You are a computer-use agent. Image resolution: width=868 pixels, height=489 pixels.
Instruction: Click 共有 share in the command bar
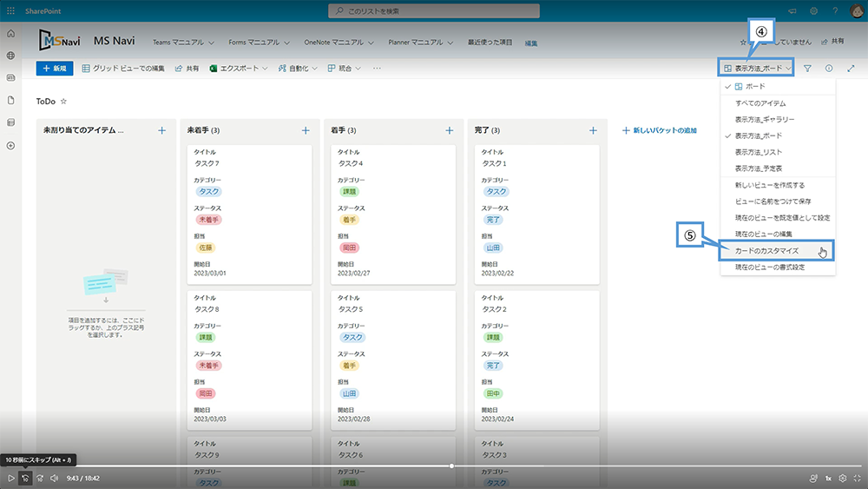point(187,68)
